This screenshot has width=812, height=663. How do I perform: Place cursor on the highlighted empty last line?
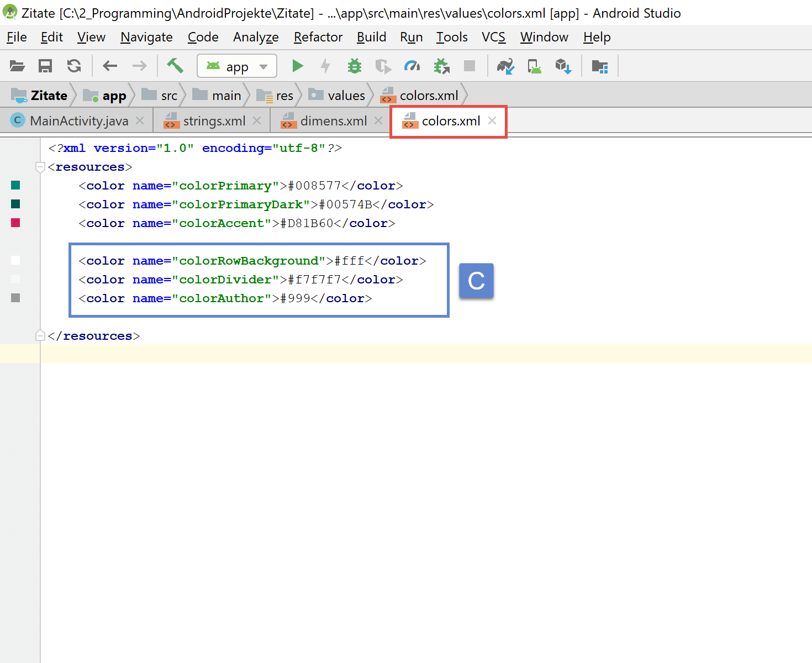(x=426, y=354)
